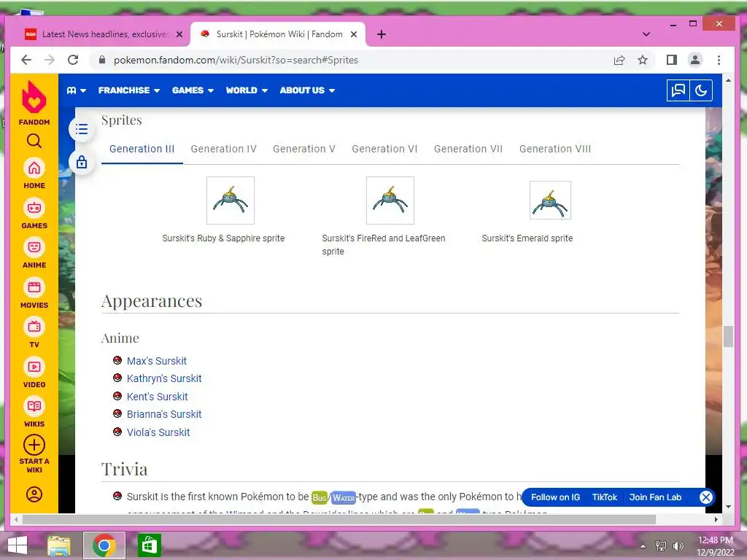Open the Movies section icon

(x=34, y=287)
